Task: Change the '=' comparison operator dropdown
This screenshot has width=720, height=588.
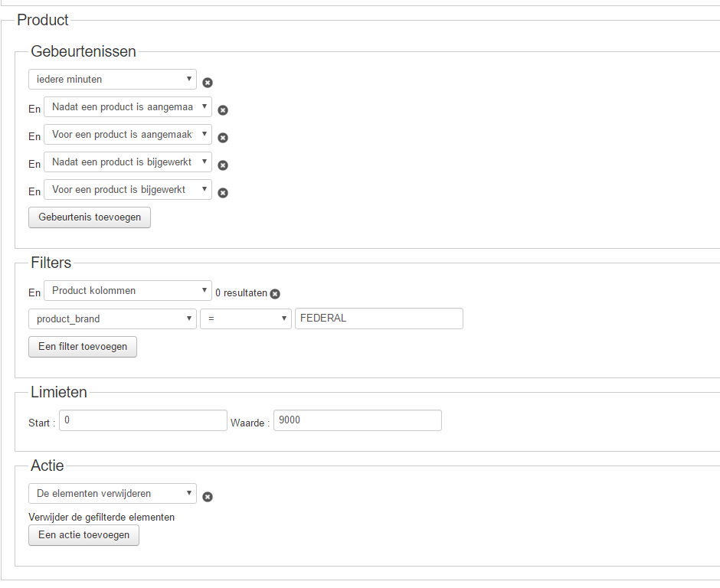Action: pyautogui.click(x=246, y=318)
